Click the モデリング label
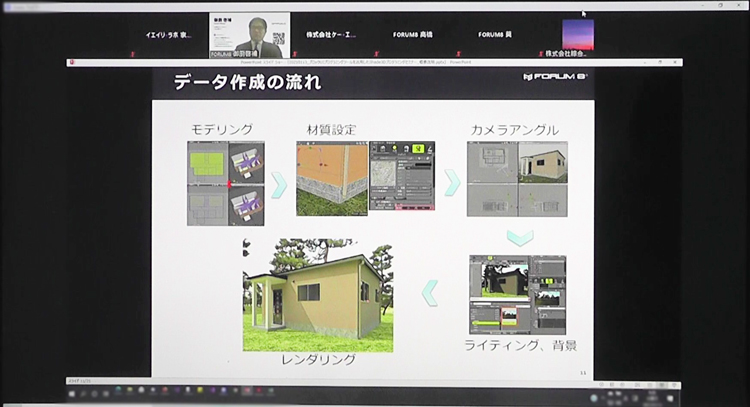The height and width of the screenshot is (407, 750). (222, 130)
